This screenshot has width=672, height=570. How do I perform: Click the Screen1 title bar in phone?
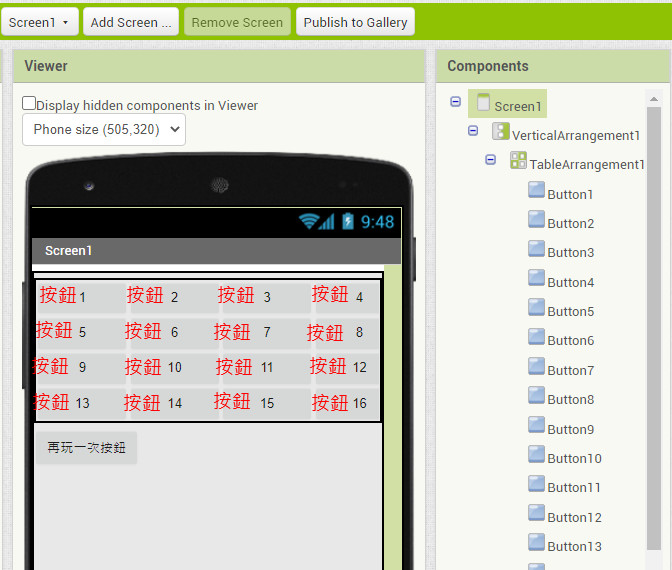click(216, 251)
